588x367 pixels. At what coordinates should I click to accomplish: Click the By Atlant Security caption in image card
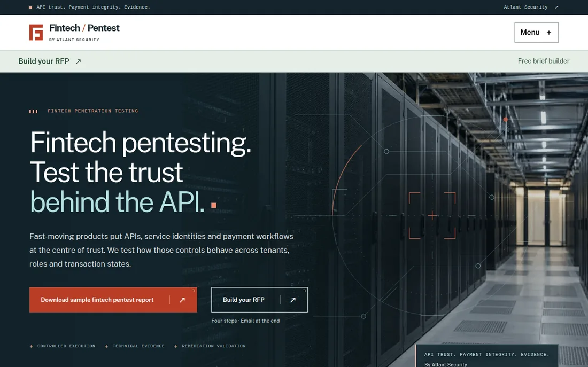click(446, 364)
